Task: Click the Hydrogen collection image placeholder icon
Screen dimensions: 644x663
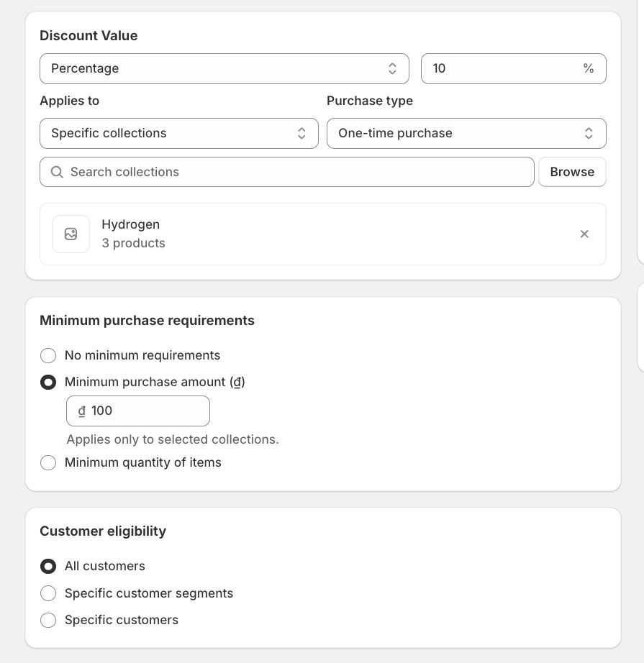Action: (x=71, y=234)
